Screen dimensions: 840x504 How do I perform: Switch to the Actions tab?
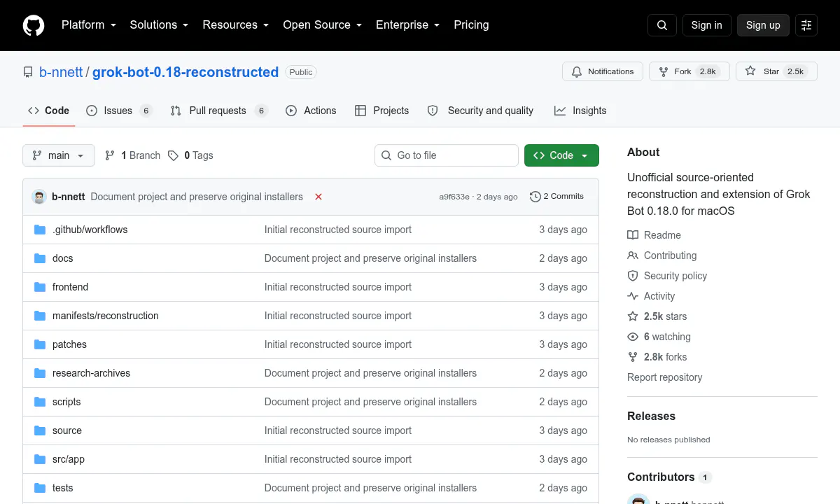[311, 111]
